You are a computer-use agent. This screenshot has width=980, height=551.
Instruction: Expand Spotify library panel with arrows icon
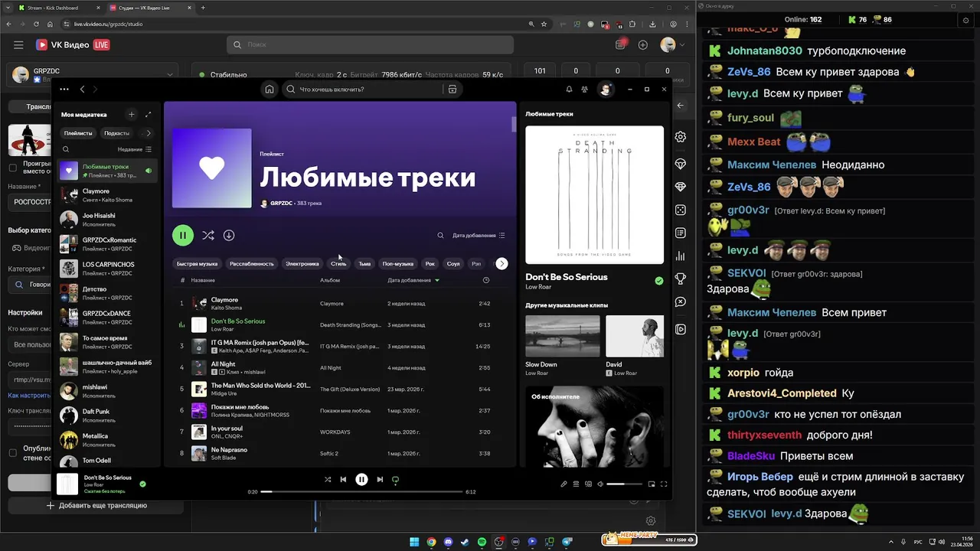(148, 114)
